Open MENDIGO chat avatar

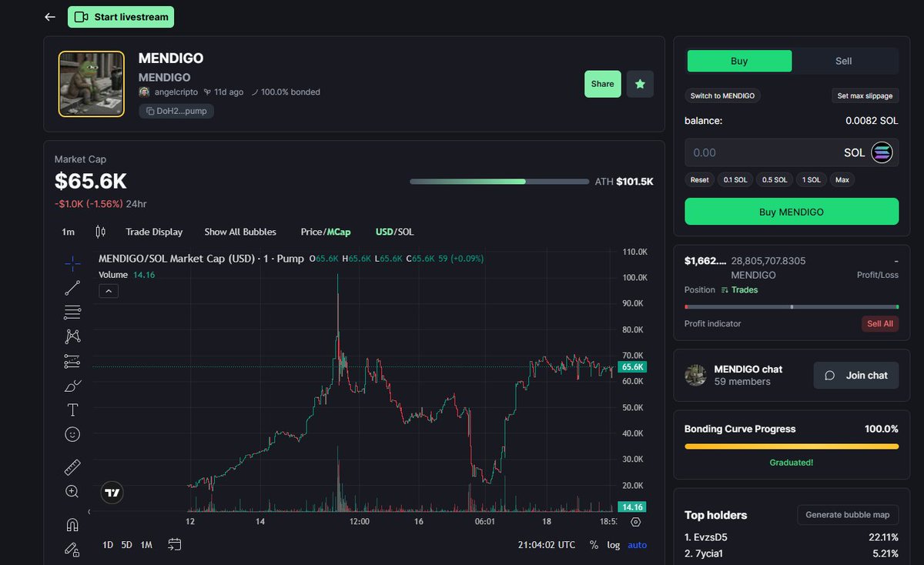click(696, 375)
